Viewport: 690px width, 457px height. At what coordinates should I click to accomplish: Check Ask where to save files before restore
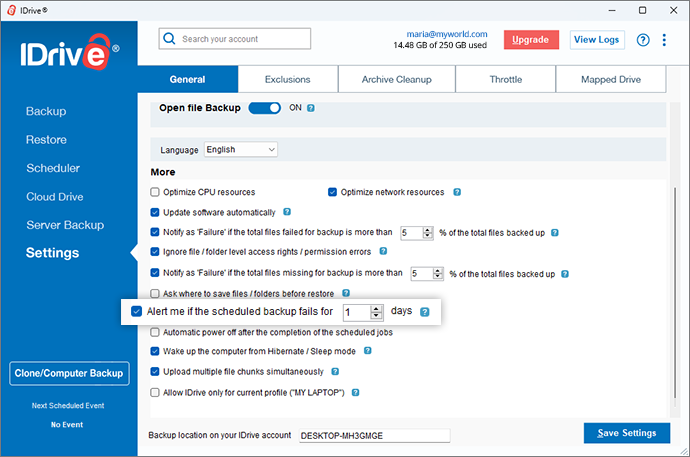coord(155,293)
